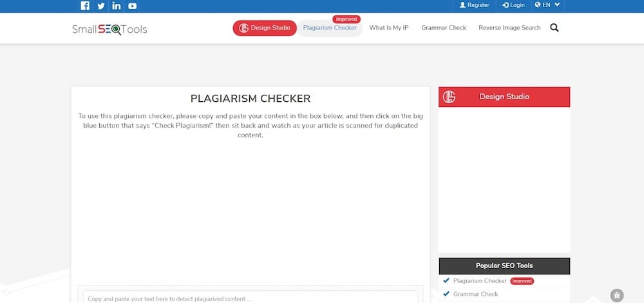Click the sidebar Design Studio banner
The height and width of the screenshot is (303, 644).
[504, 97]
